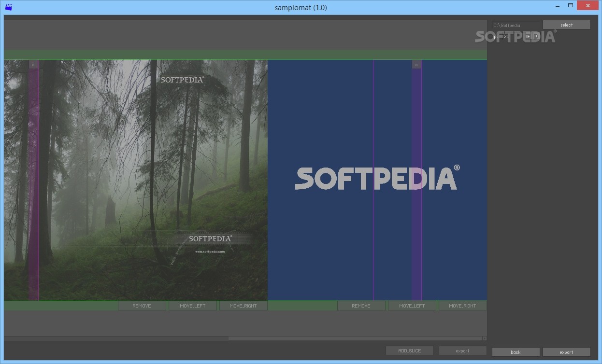Select the foggy forest image clip
The height and width of the screenshot is (364, 602).
click(x=136, y=180)
